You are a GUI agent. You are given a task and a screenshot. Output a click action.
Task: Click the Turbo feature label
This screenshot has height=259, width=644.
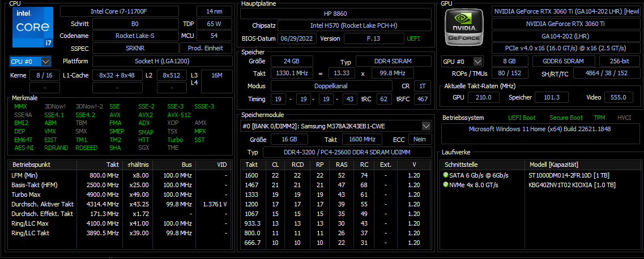tap(176, 139)
